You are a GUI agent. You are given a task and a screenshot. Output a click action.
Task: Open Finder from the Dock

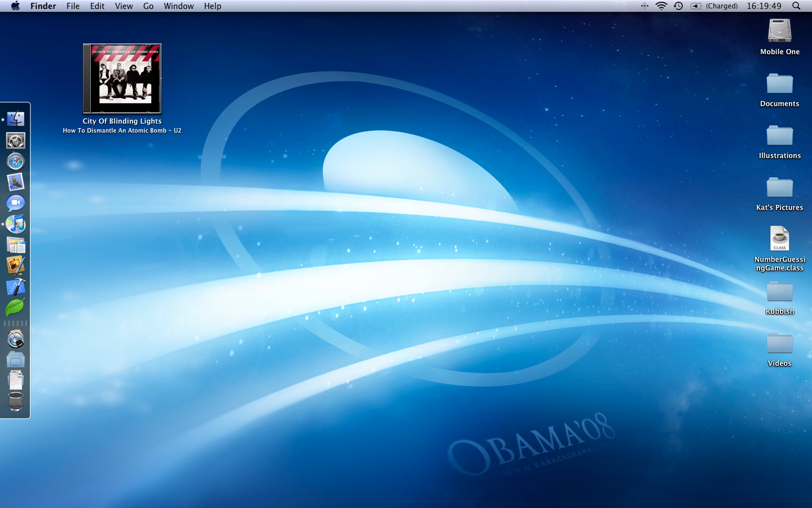tap(16, 119)
